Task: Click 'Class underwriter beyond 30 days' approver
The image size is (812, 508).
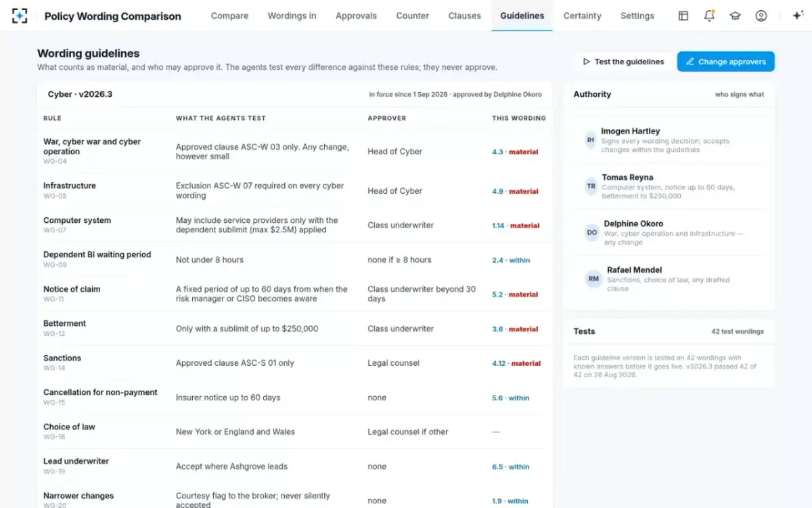Action: [x=422, y=294]
